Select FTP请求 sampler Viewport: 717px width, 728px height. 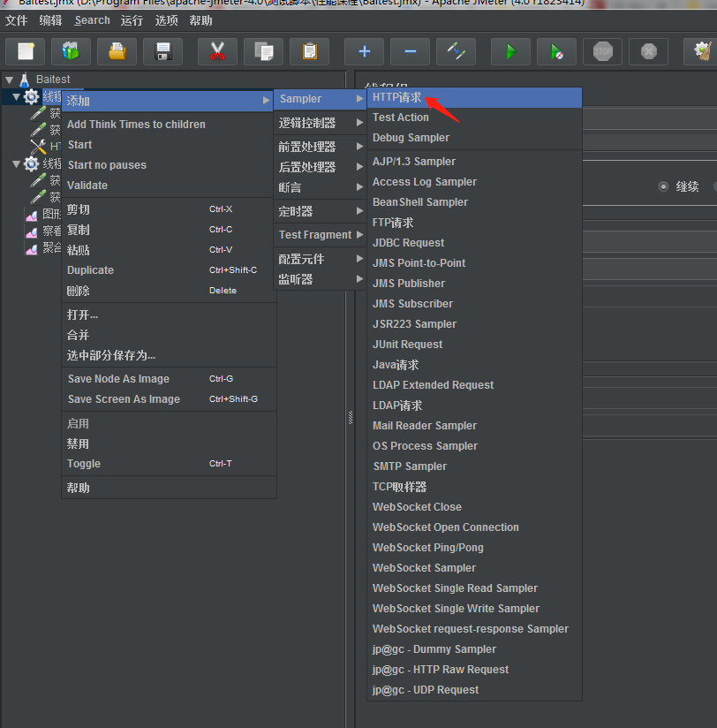pos(474,223)
